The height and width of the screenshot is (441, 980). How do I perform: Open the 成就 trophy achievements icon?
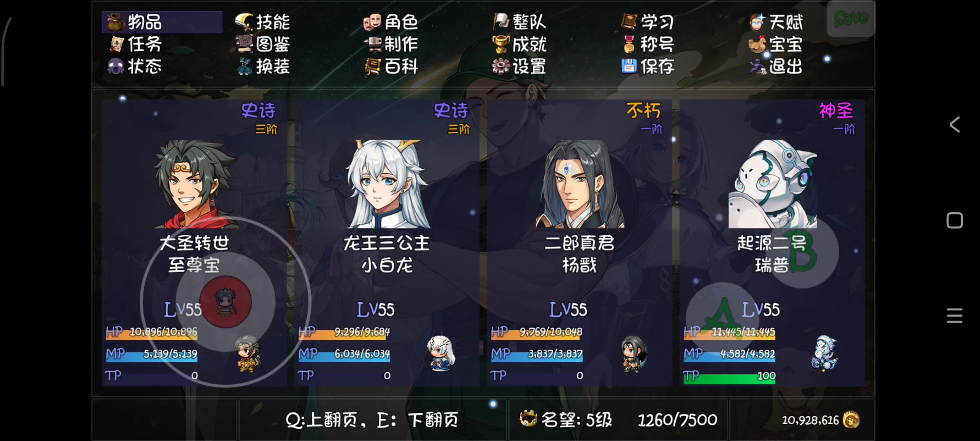501,44
